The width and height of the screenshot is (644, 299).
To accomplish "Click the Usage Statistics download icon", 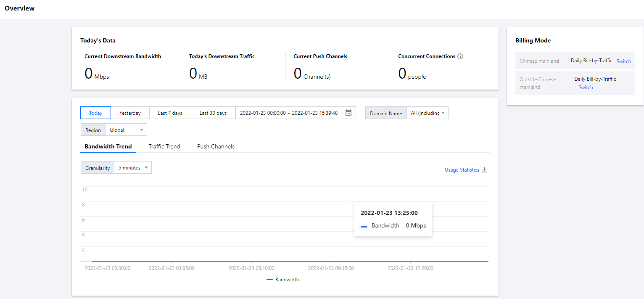I will point(484,170).
